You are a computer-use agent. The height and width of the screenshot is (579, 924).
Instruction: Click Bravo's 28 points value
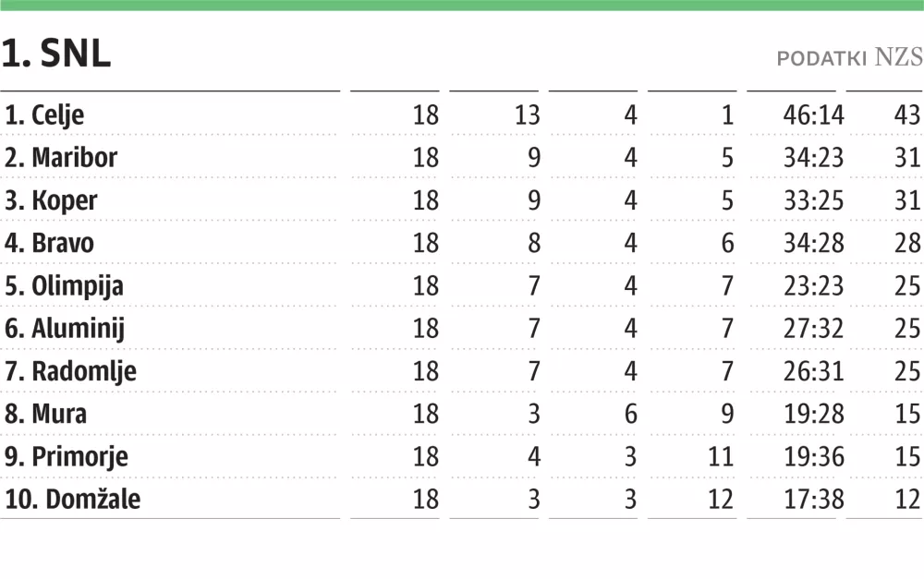(907, 243)
